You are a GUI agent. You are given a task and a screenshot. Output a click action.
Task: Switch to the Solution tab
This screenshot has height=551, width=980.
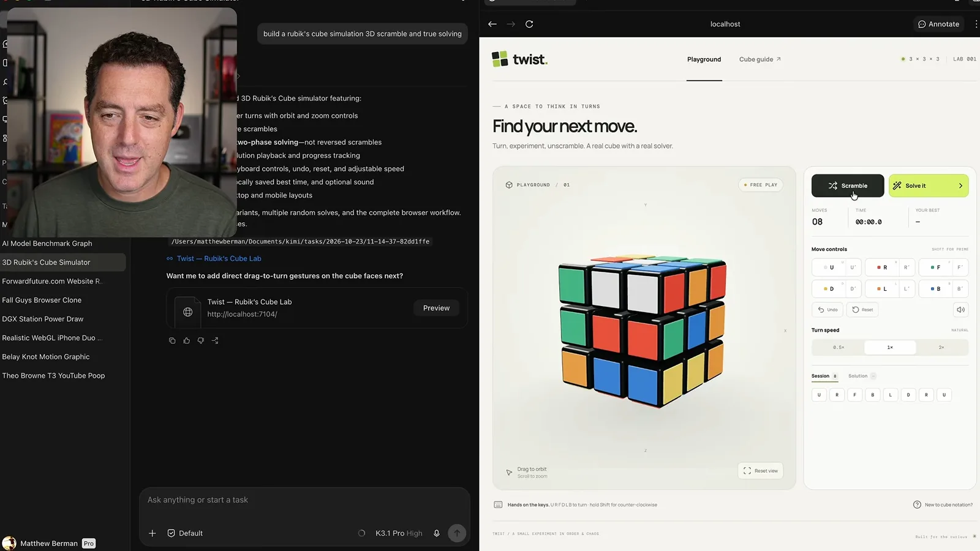[862, 376]
